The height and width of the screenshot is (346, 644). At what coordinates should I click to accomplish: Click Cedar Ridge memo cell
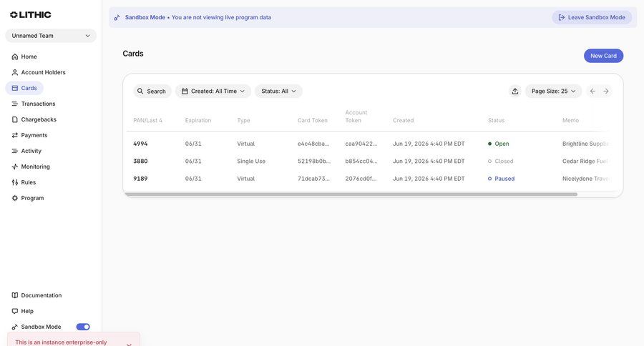coord(585,161)
